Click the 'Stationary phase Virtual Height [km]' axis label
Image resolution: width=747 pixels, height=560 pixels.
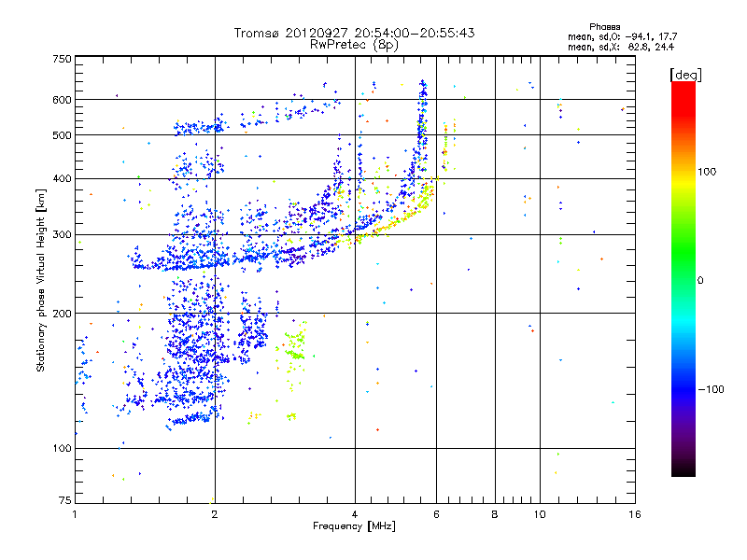41,280
